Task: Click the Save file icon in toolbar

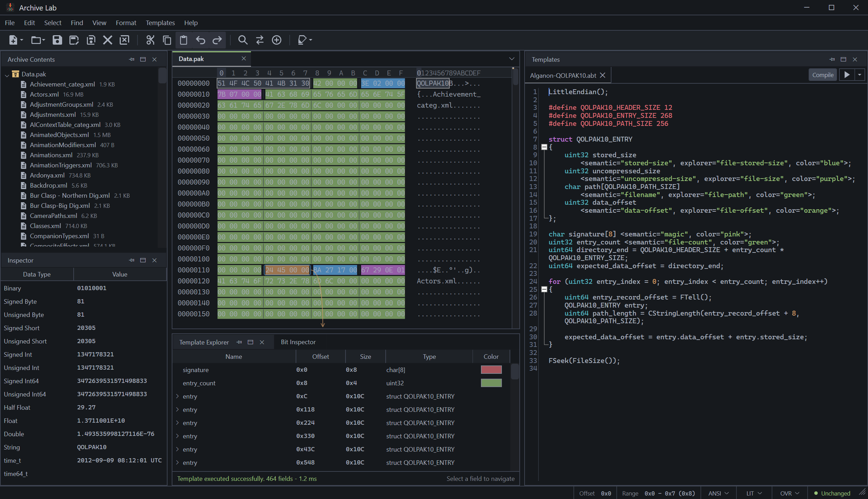Action: pyautogui.click(x=57, y=40)
